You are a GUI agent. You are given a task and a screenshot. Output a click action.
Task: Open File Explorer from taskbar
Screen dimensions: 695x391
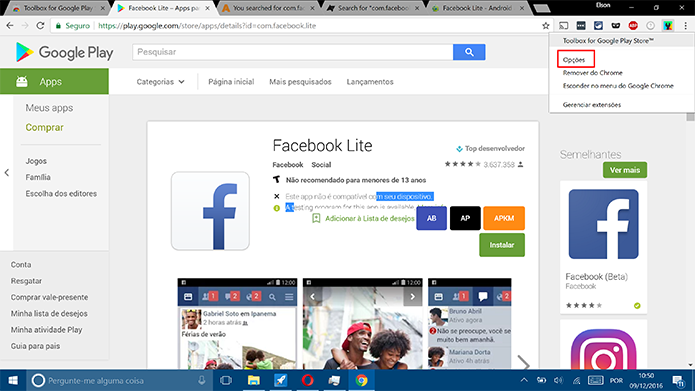(253, 380)
